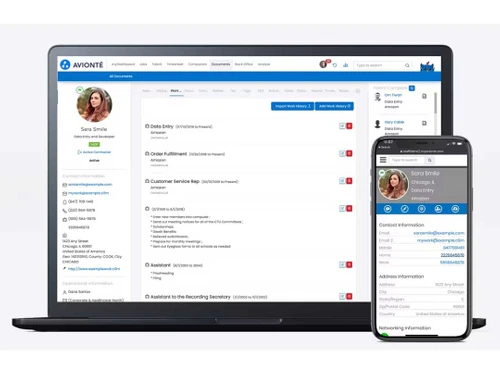Edit the Data Entry work history entry
500x375 pixels.
click(x=342, y=126)
